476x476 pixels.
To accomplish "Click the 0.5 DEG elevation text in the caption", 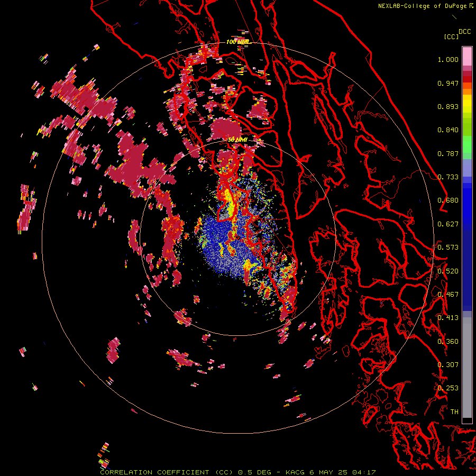I will 255,472.
